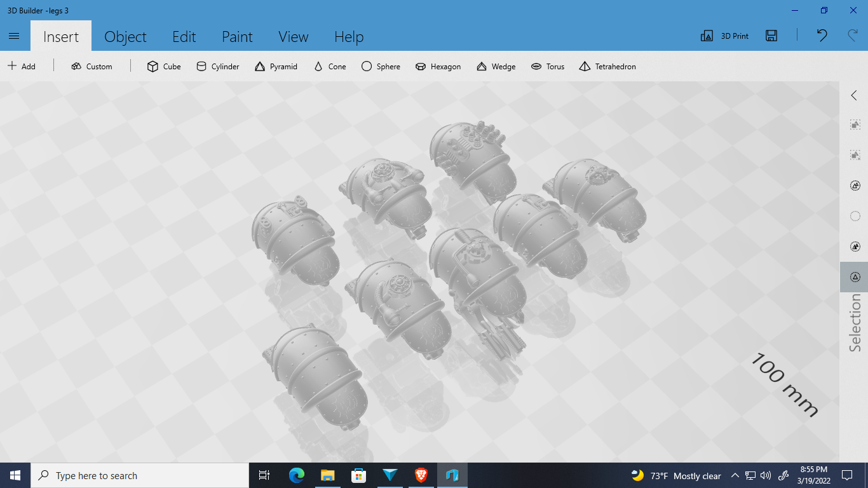Open Microsoft Store from the taskbar
Screen dimensions: 868x488
(358, 475)
